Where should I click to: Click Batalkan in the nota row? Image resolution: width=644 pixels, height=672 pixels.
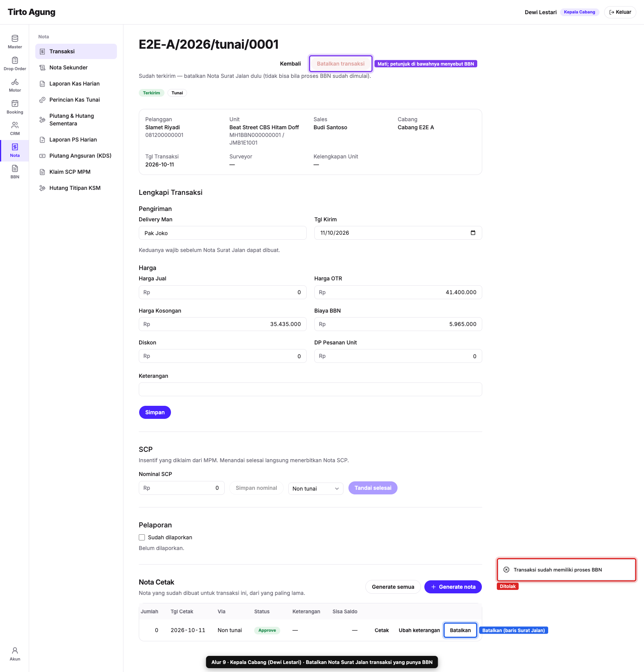pyautogui.click(x=460, y=630)
